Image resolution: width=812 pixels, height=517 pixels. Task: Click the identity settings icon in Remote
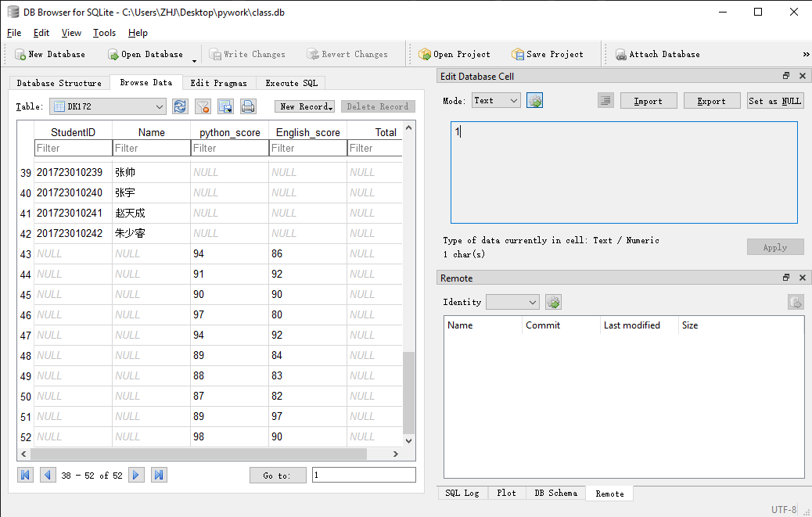(x=553, y=302)
